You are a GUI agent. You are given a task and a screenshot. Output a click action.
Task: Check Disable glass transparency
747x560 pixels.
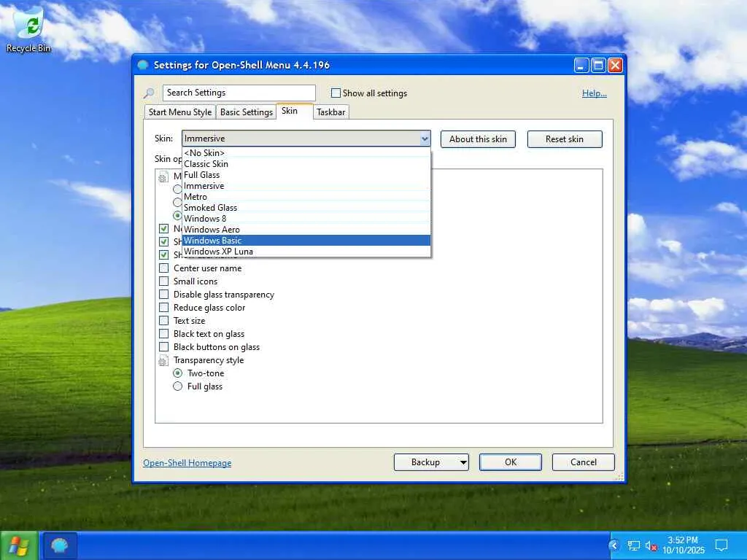click(164, 295)
